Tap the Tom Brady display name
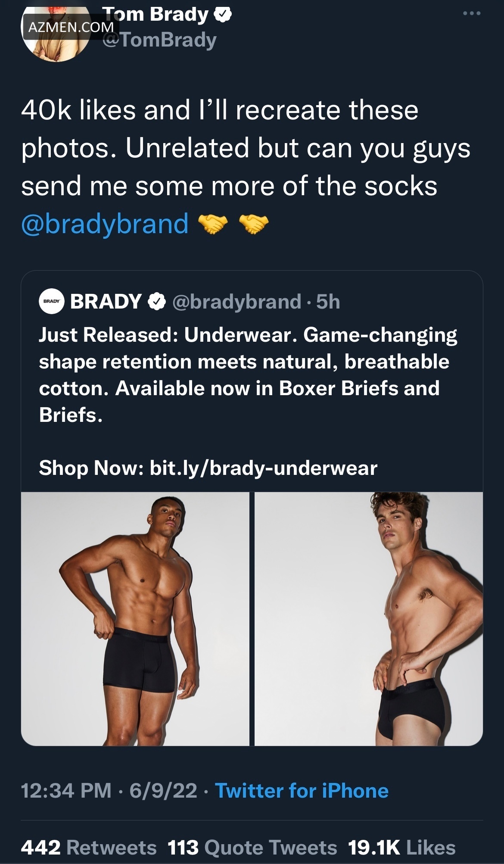The height and width of the screenshot is (864, 504). (156, 15)
